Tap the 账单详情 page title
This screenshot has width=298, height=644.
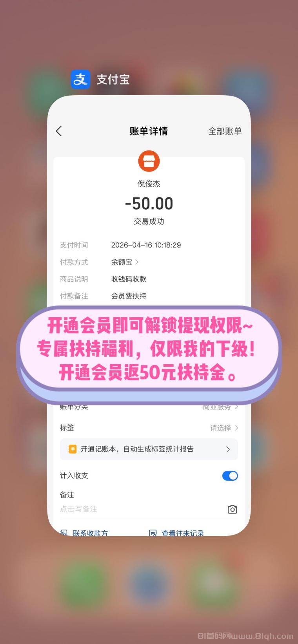click(x=149, y=131)
